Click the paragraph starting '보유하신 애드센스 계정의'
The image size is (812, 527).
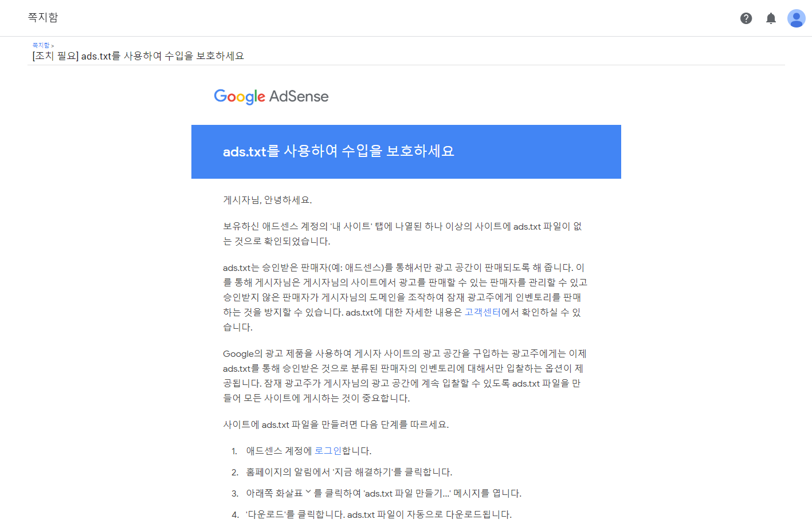coord(402,234)
